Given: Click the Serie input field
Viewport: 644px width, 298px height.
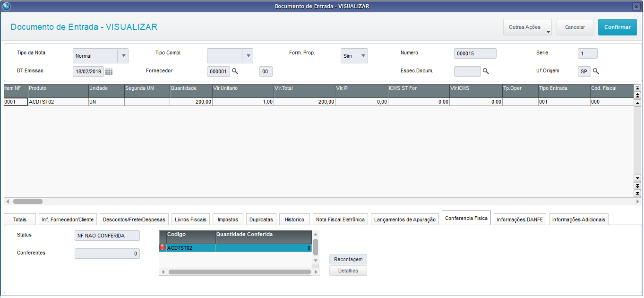Looking at the screenshot, I should coord(587,53).
